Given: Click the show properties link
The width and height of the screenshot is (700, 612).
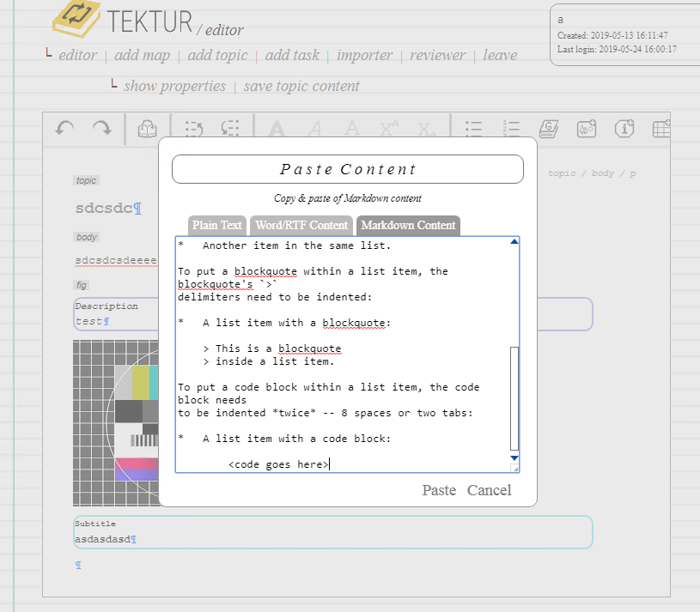Looking at the screenshot, I should click(x=174, y=86).
